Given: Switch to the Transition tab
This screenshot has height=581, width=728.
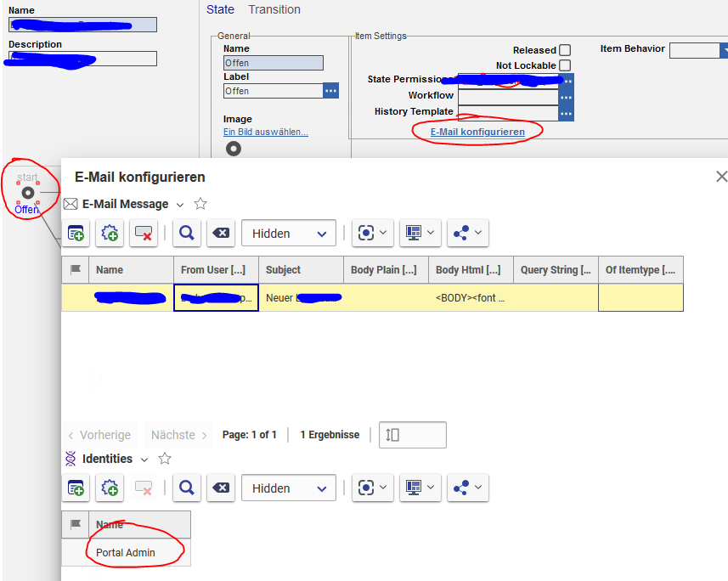Looking at the screenshot, I should coord(274,9).
